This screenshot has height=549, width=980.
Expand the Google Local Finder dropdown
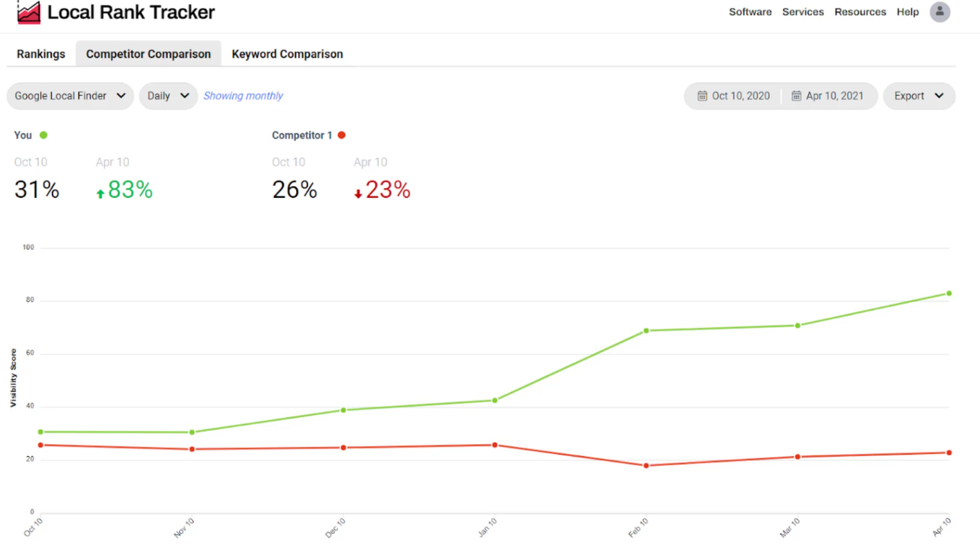coord(70,96)
